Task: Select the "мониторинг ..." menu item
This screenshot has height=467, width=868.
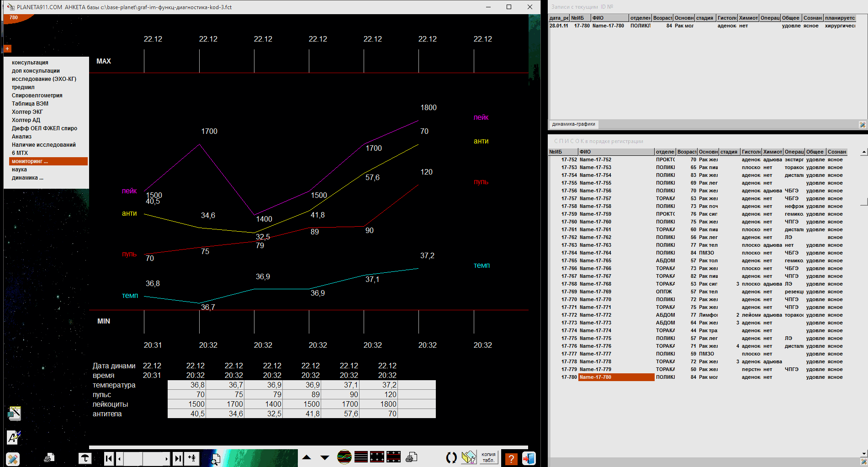Action: point(48,161)
